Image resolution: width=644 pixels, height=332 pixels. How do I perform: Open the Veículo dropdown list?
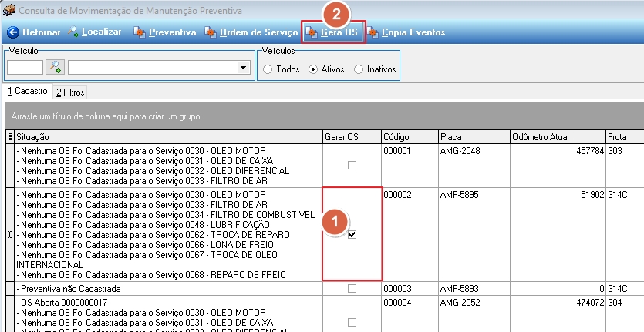pyautogui.click(x=243, y=68)
